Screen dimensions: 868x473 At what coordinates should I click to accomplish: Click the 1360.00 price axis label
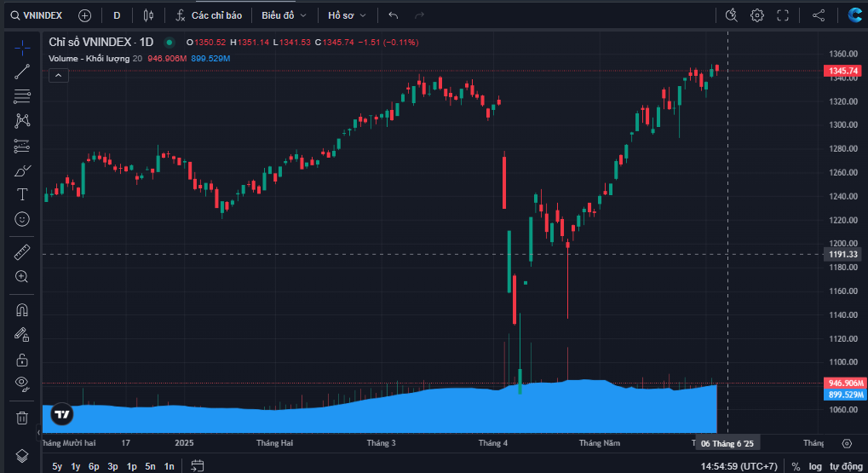click(843, 54)
